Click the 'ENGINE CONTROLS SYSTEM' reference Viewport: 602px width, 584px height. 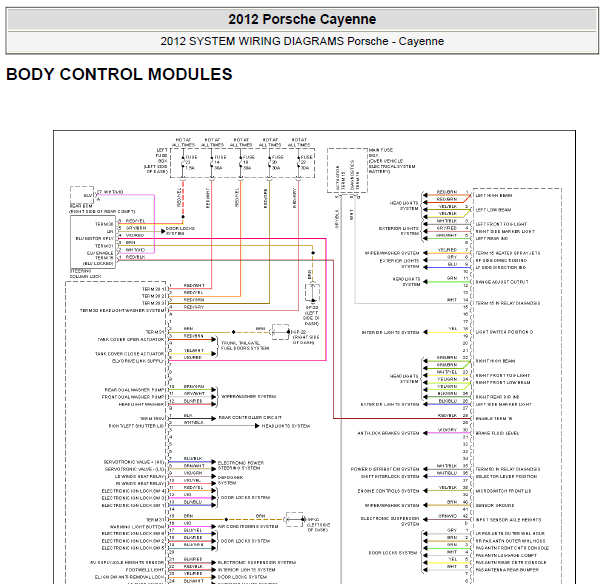pos(389,491)
